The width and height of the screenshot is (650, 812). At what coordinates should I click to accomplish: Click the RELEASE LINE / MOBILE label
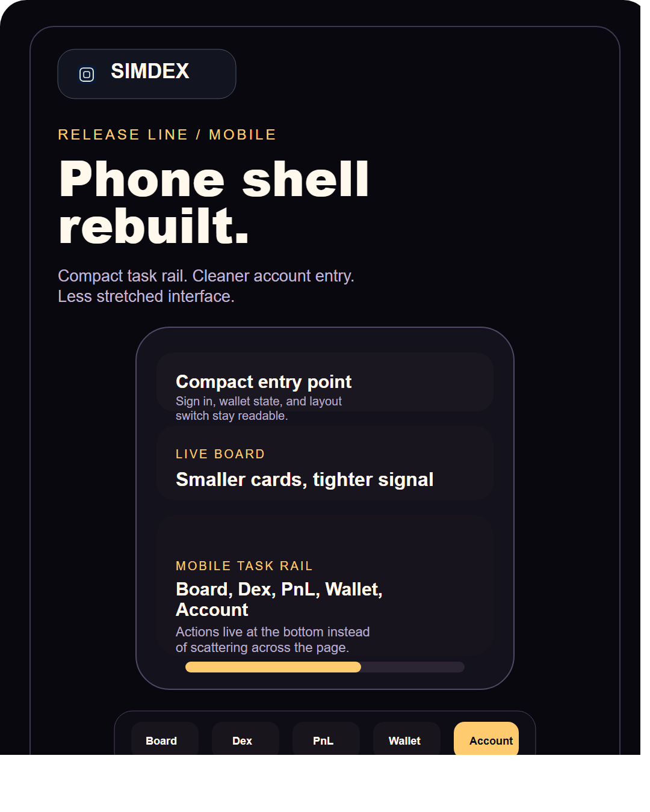pyautogui.click(x=167, y=135)
